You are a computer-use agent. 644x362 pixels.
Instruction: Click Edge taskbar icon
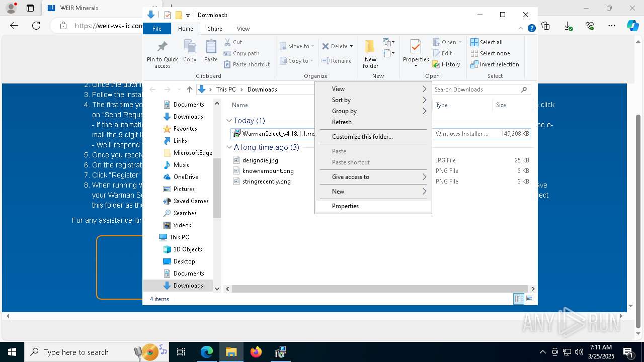pyautogui.click(x=207, y=352)
